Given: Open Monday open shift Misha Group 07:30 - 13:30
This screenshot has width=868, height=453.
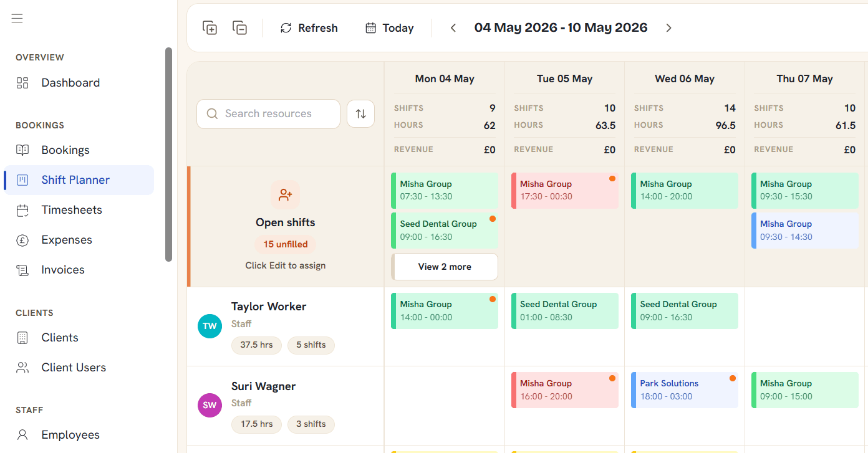Looking at the screenshot, I should [x=445, y=190].
